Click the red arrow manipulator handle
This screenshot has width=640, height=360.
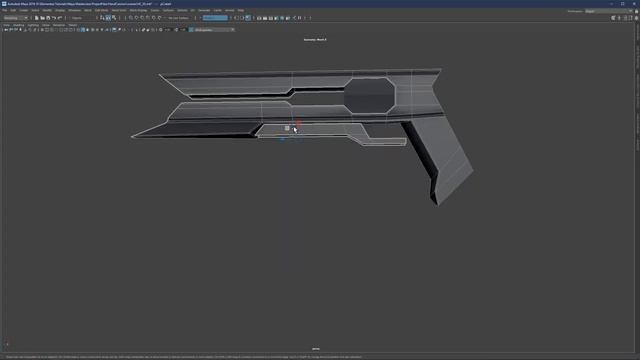[298, 124]
